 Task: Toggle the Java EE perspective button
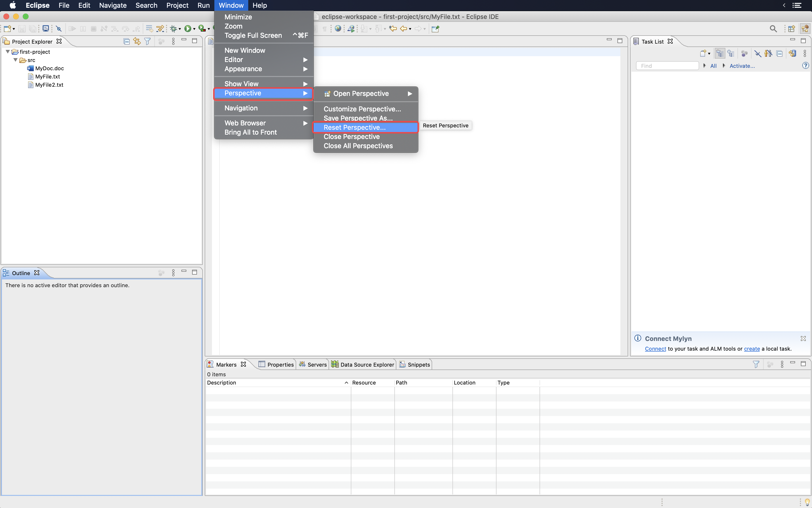[x=805, y=29]
